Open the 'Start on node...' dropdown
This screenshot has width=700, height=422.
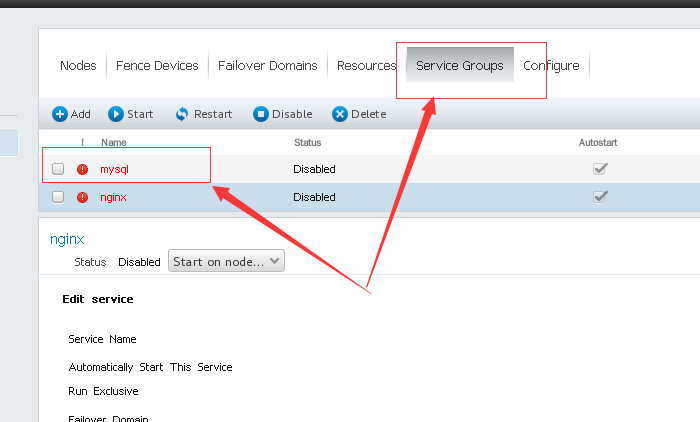point(226,261)
